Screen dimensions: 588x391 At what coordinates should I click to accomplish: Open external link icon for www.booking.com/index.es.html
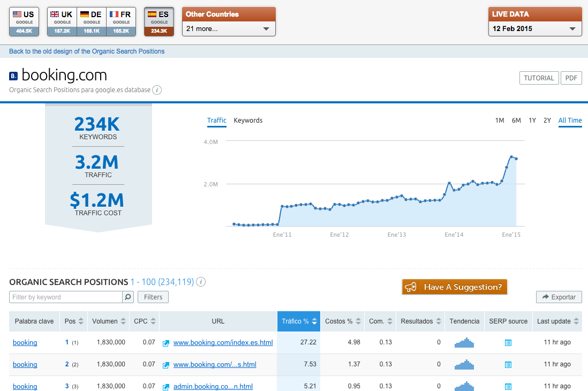[x=166, y=343]
